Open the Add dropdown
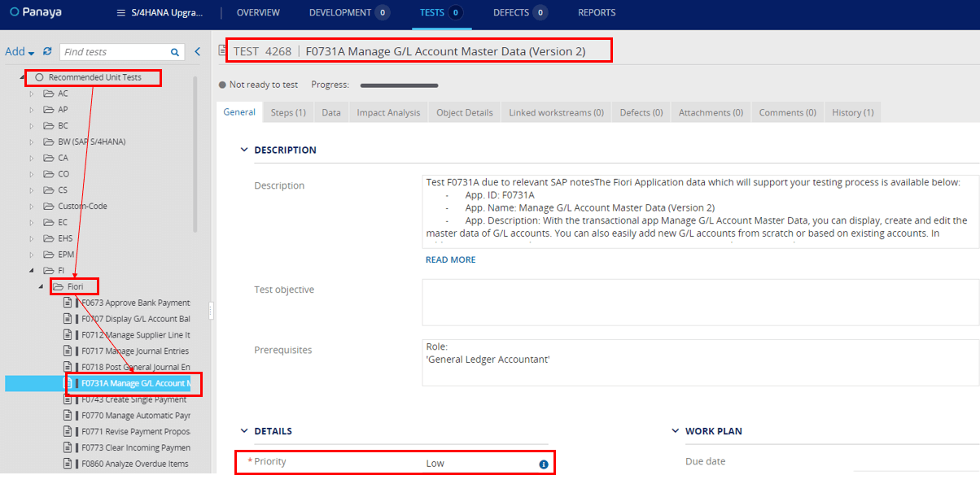This screenshot has width=980, height=484. point(20,51)
